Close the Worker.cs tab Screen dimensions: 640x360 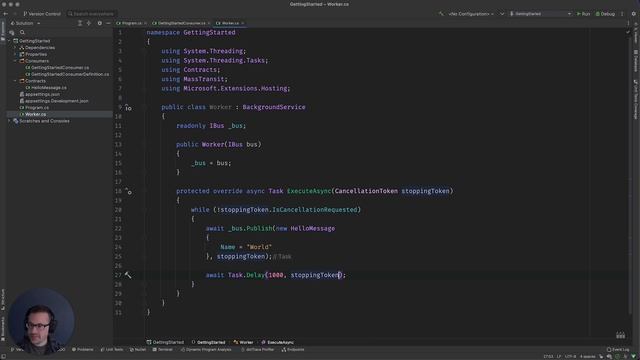[242, 23]
